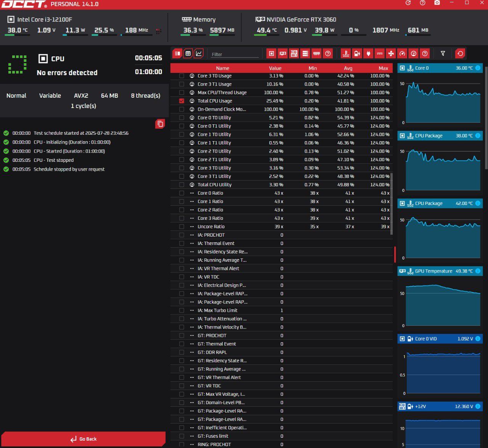Click the Intel Core i3-12100F header
This screenshot has height=448, width=488.
pyautogui.click(x=40, y=19)
